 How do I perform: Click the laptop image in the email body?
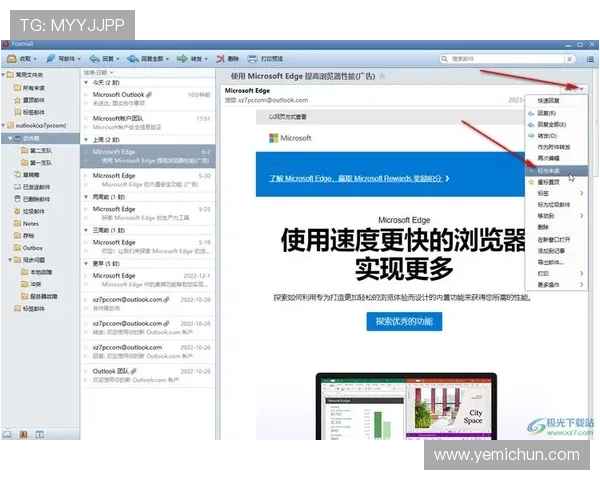406,407
